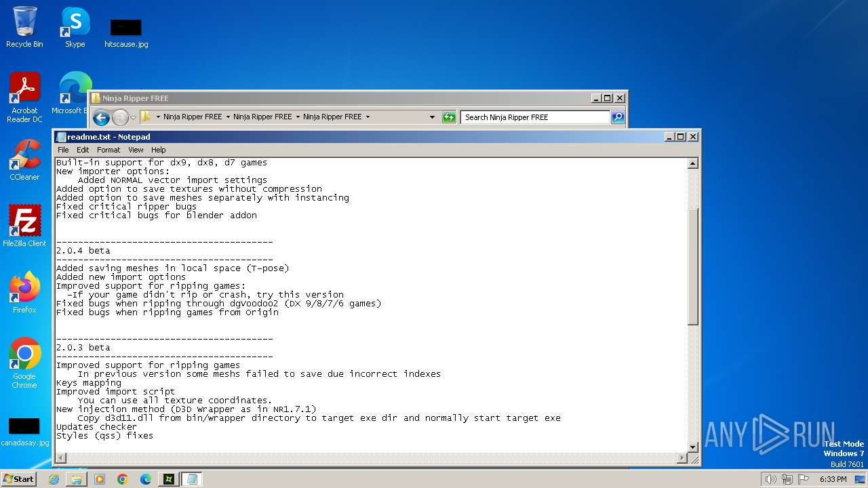
Task: Click in the Search Ninja Ripper FREE field
Action: [536, 117]
